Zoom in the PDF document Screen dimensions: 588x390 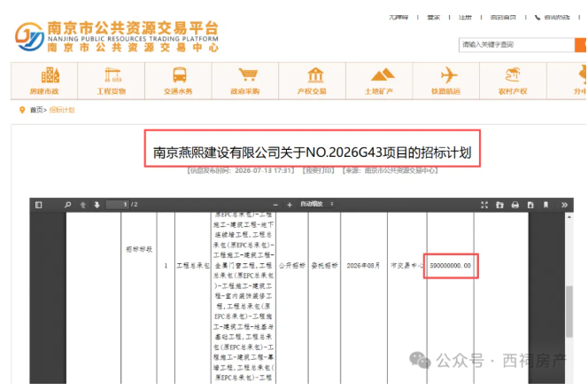290,205
